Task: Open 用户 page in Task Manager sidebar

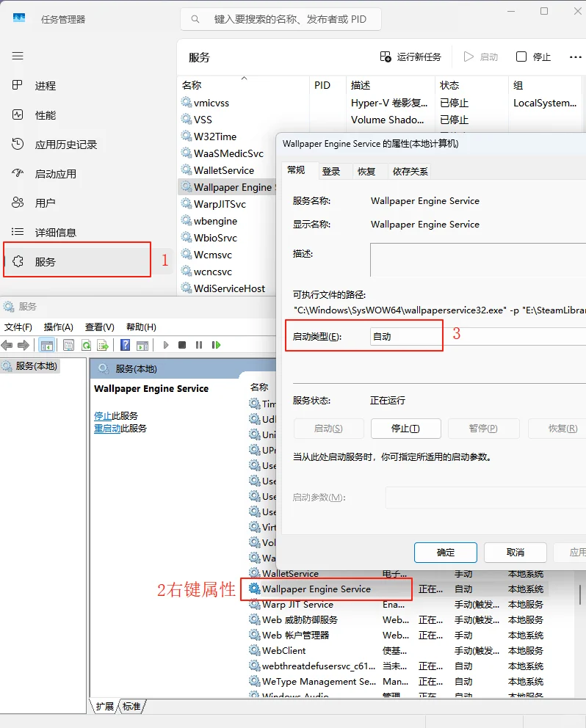Action: click(x=45, y=203)
